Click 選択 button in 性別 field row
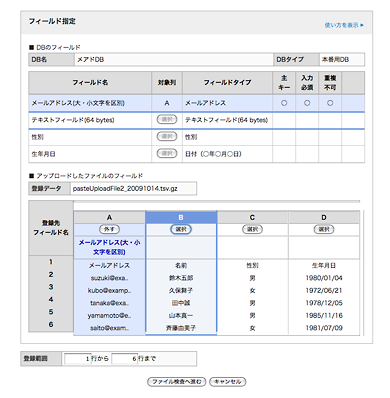390x398 pixels. (167, 136)
